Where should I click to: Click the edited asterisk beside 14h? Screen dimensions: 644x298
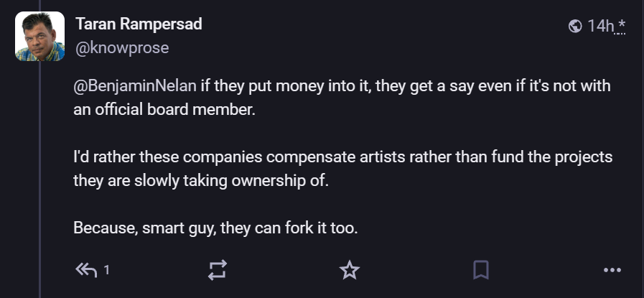tap(620, 26)
